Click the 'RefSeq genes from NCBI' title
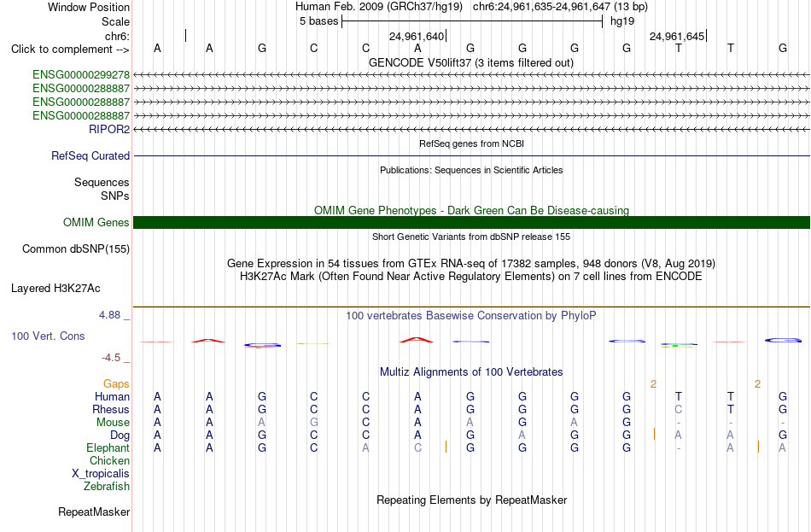Image resolution: width=811 pixels, height=532 pixels. tap(472, 143)
